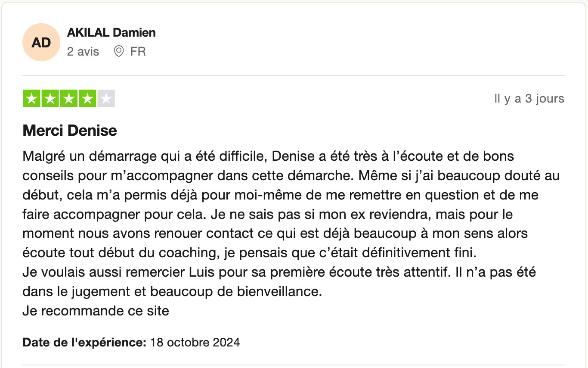Click the "Il y a 3 jours" timestamp
The image size is (588, 368).
pyautogui.click(x=529, y=99)
